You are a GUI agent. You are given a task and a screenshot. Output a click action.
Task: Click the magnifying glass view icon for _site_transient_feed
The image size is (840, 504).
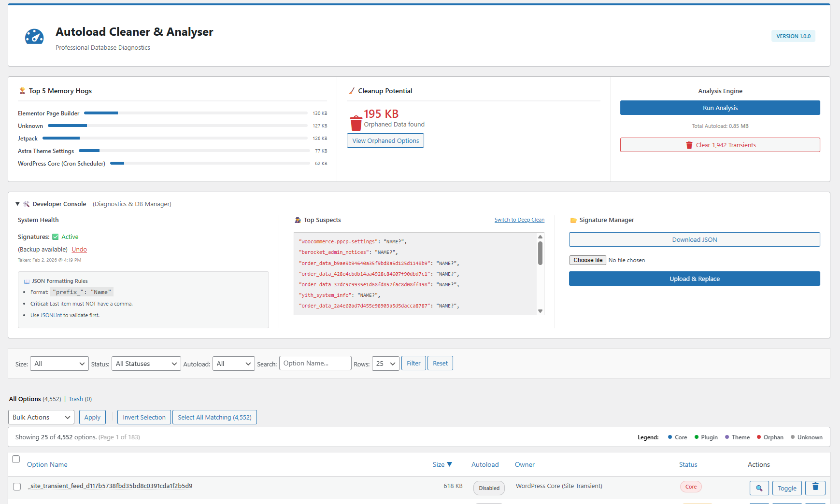pos(759,488)
